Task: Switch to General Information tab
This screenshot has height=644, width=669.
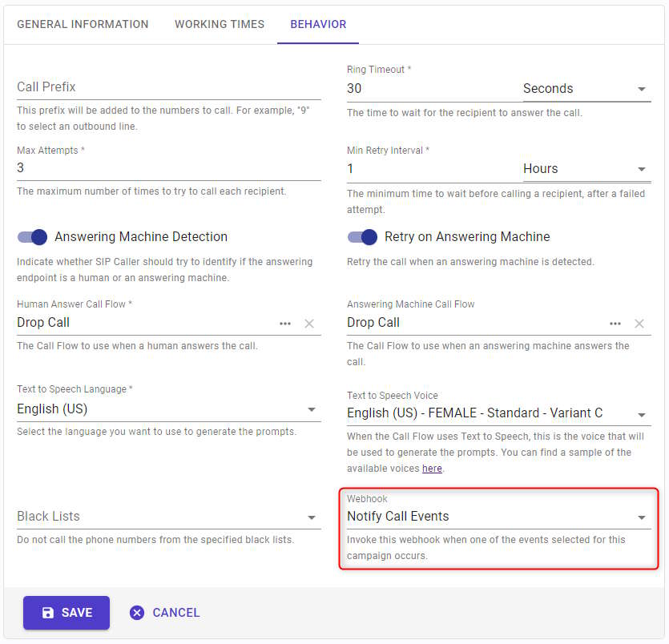Action: click(x=83, y=24)
